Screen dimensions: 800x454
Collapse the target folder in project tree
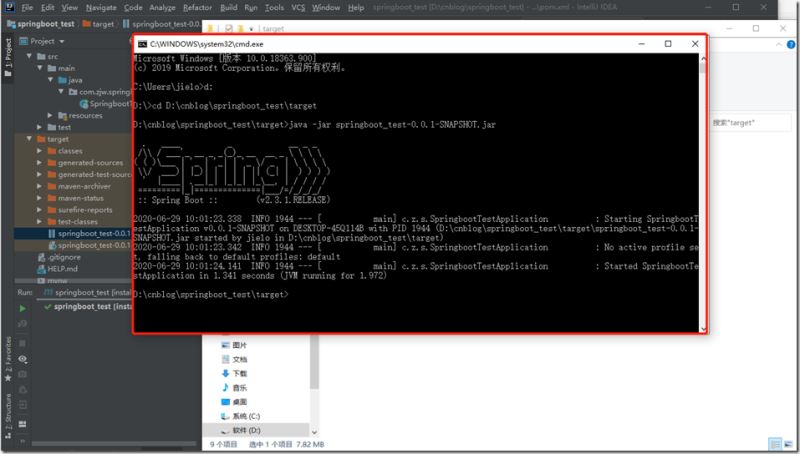pyautogui.click(x=29, y=139)
